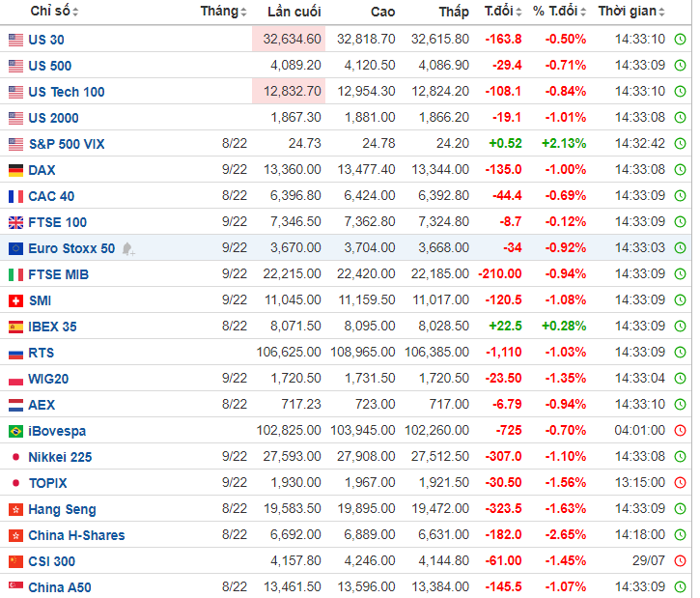Click the green clock icon in DAX row
The height and width of the screenshot is (598, 700).
680,170
